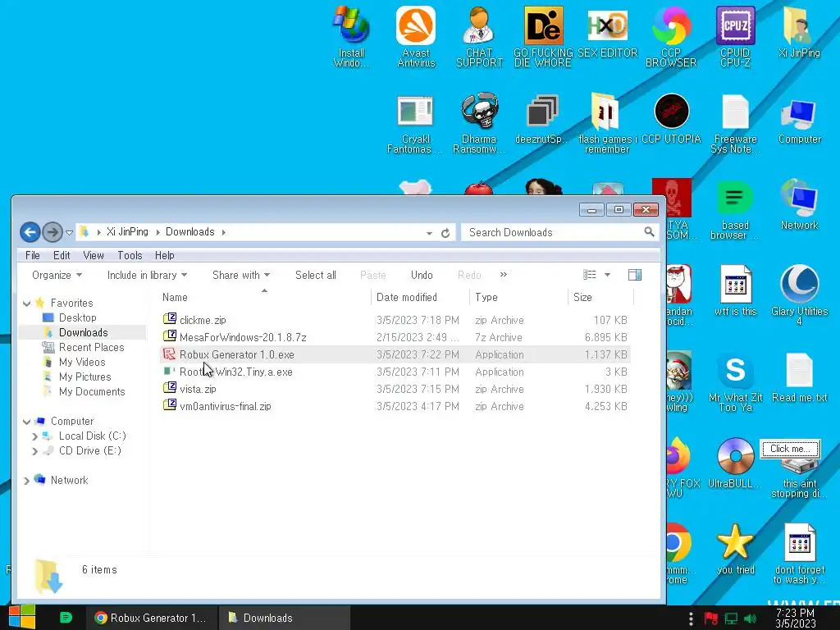Open the Tools menu
The height and width of the screenshot is (630, 840).
pyautogui.click(x=130, y=256)
